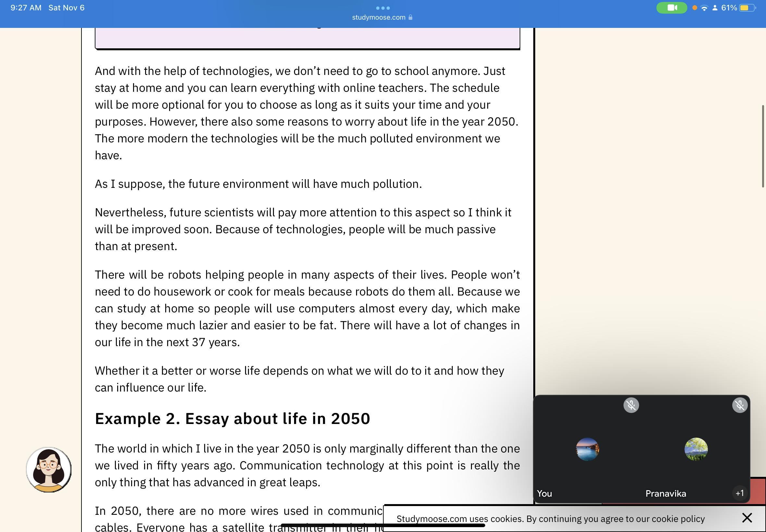766x532 pixels.
Task: Tap the lock icon next to studymoose.com
Action: 411,17
